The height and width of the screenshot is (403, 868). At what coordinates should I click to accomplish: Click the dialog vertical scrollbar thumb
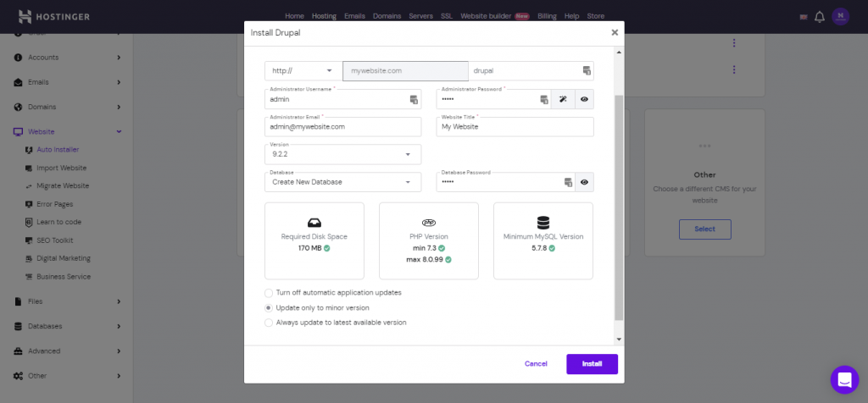[619, 207]
